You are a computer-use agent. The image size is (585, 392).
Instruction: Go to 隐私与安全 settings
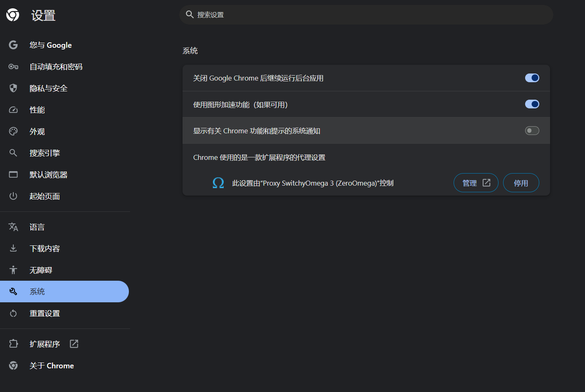[64, 88]
